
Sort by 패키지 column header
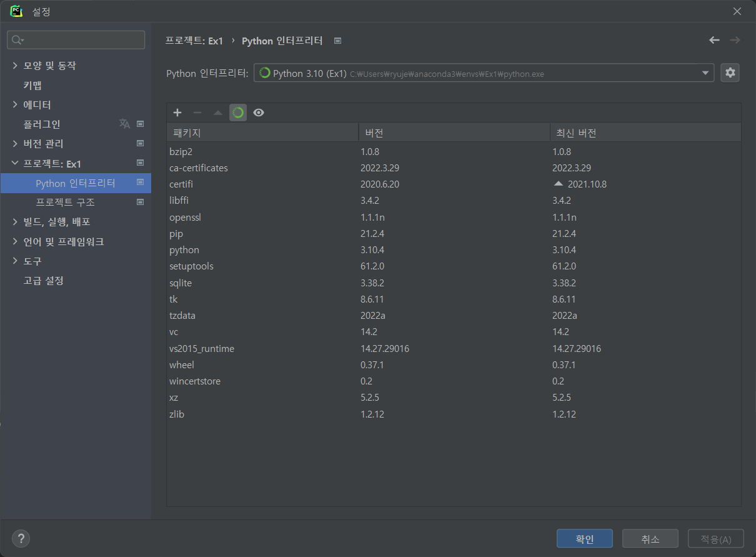(262, 133)
